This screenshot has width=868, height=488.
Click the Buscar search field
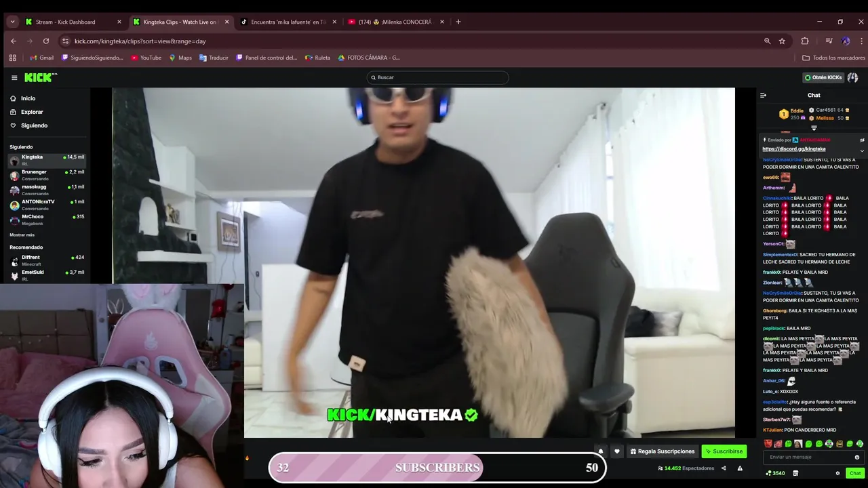tap(437, 77)
